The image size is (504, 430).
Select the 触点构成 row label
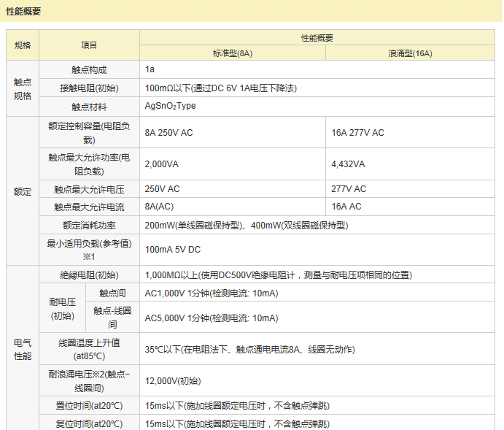[89, 69]
